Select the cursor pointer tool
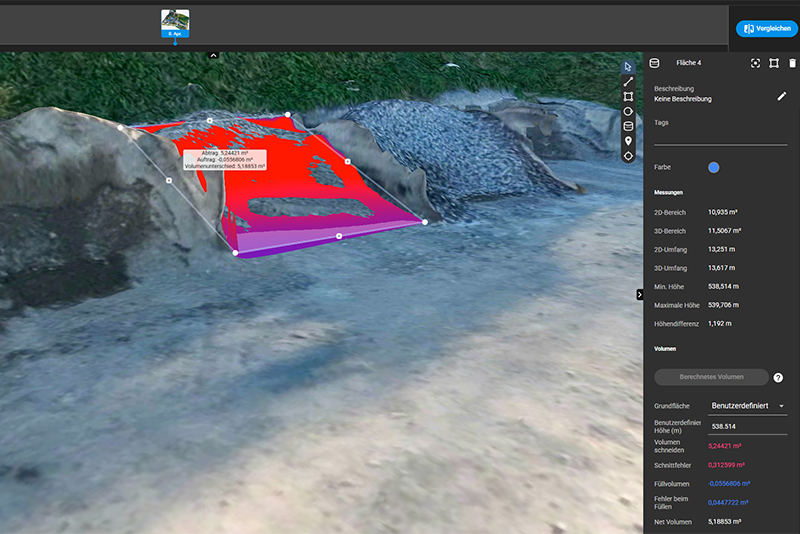Viewport: 800px width, 534px height. [x=628, y=67]
